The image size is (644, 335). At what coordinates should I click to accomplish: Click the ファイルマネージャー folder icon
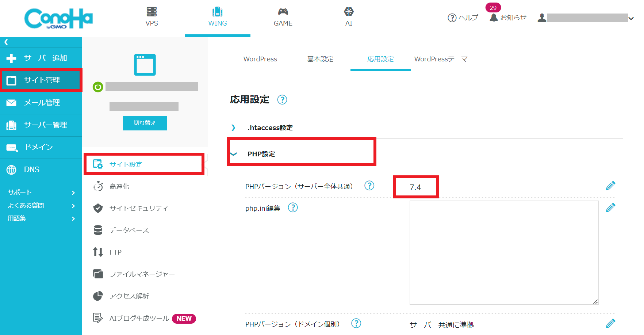98,274
